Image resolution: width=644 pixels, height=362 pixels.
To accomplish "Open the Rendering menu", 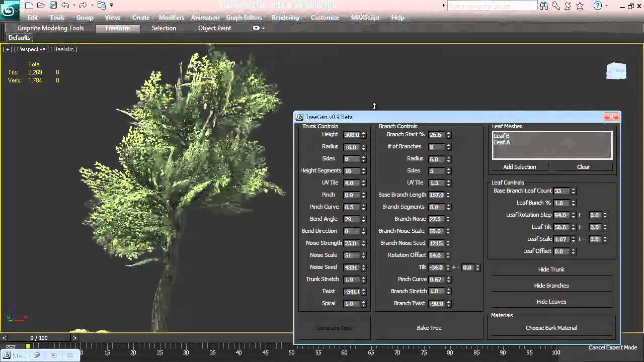I will pos(285,17).
